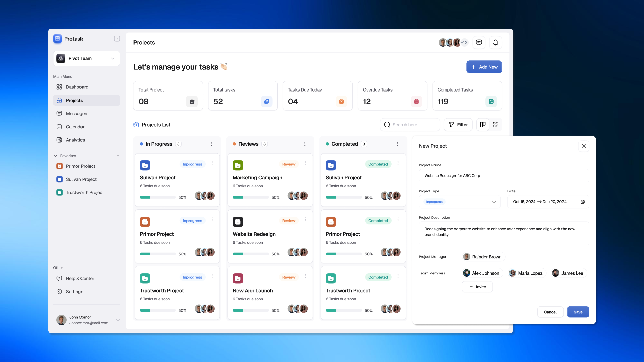
Task: Go to Settings in the sidebar
Action: (74, 292)
